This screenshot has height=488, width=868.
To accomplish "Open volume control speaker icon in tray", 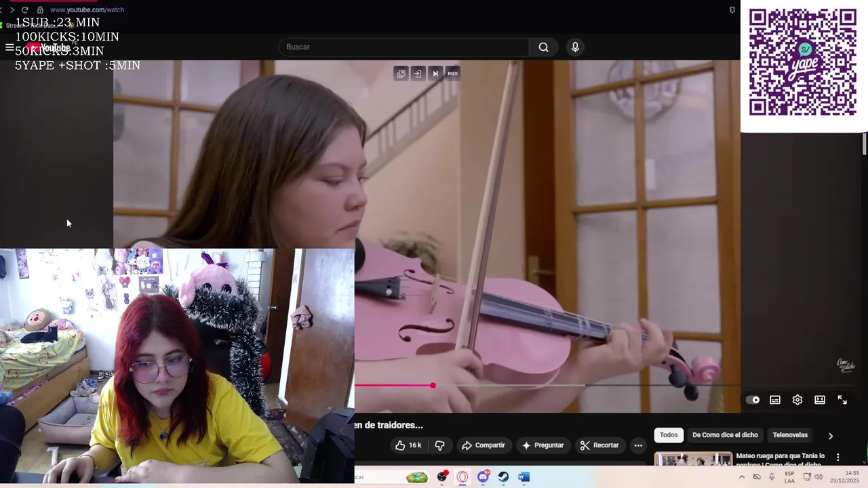I will coord(818,477).
